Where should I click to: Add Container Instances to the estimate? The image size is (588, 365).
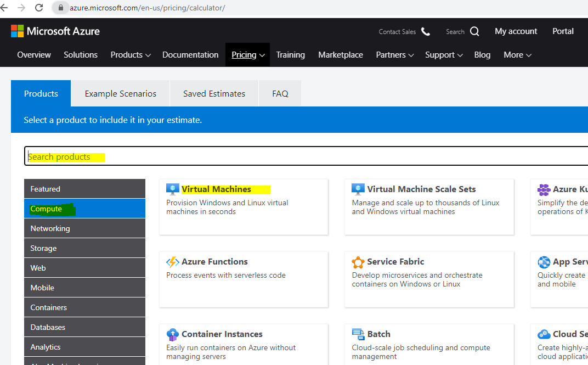pyautogui.click(x=244, y=344)
